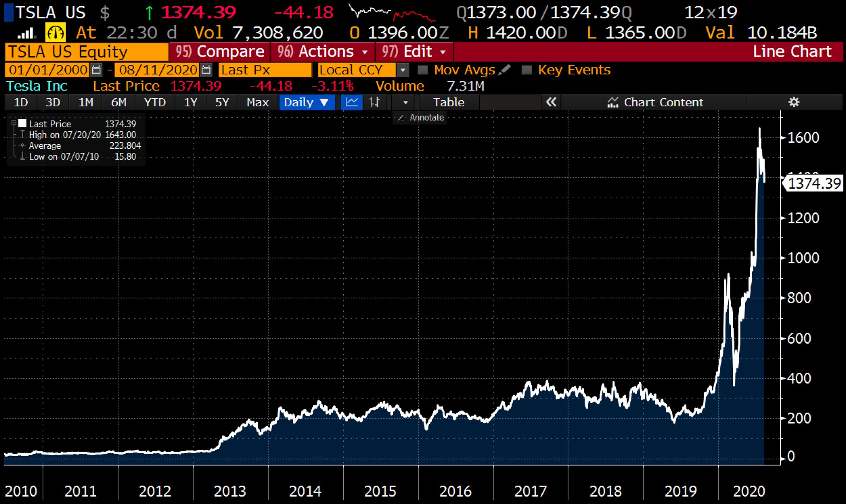846x504 pixels.
Task: Click the signal bars icon
Action: (26, 33)
